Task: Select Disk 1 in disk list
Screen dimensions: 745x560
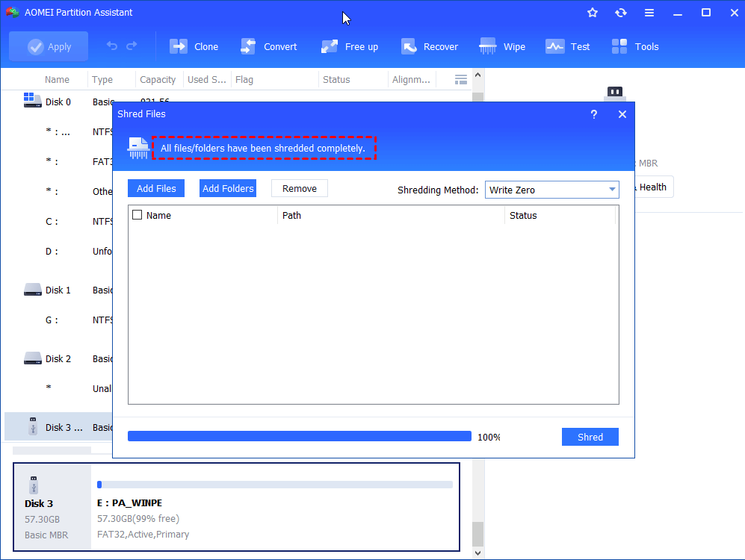Action: tap(58, 290)
